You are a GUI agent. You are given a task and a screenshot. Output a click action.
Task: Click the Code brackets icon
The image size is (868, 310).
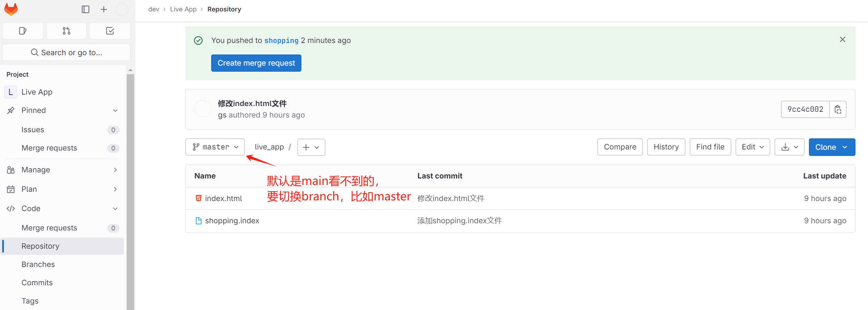(x=11, y=209)
